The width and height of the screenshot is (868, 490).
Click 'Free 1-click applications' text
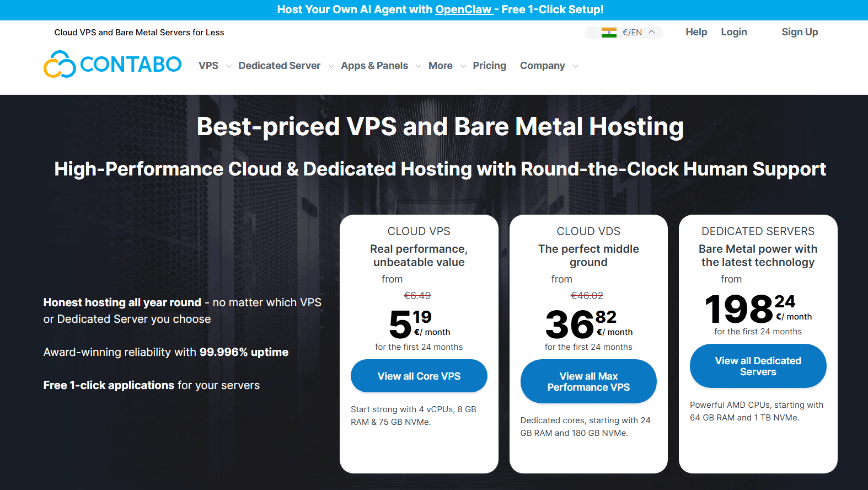coord(109,385)
